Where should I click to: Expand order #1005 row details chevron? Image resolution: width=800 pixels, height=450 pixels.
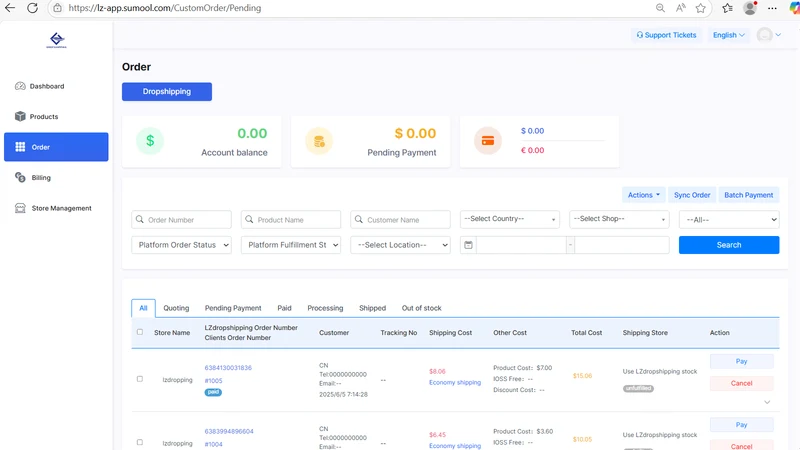coord(767,403)
